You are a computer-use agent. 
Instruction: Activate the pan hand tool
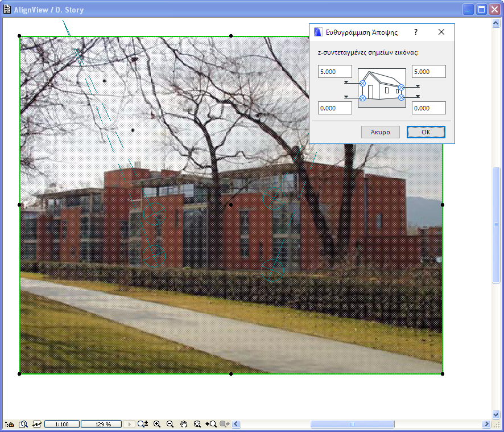[x=184, y=424]
